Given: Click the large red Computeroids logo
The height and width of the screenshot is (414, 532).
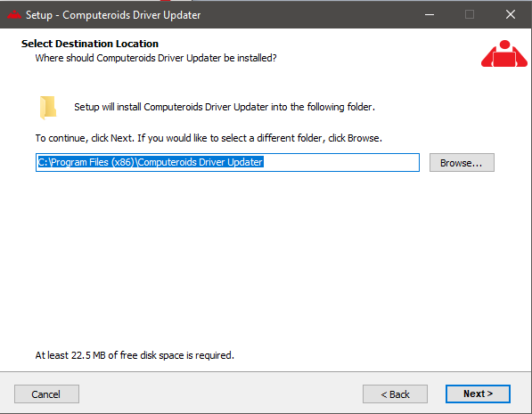Looking at the screenshot, I should point(504,53).
